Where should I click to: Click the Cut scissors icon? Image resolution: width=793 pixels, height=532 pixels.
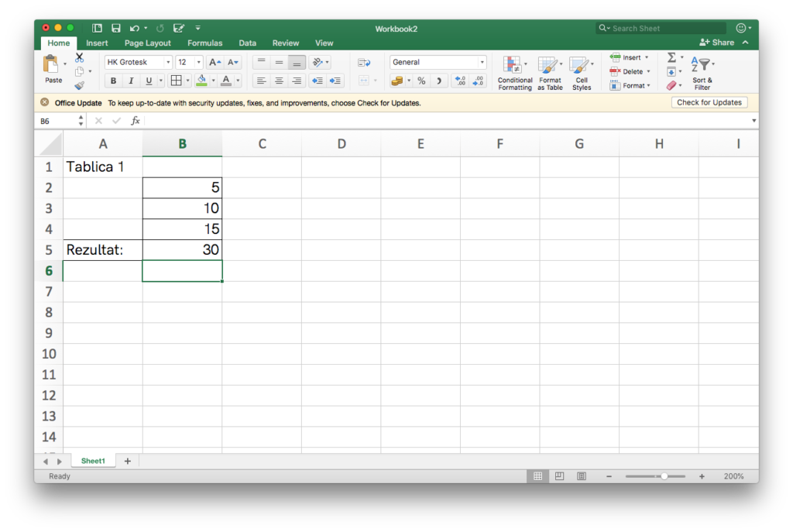[79, 58]
